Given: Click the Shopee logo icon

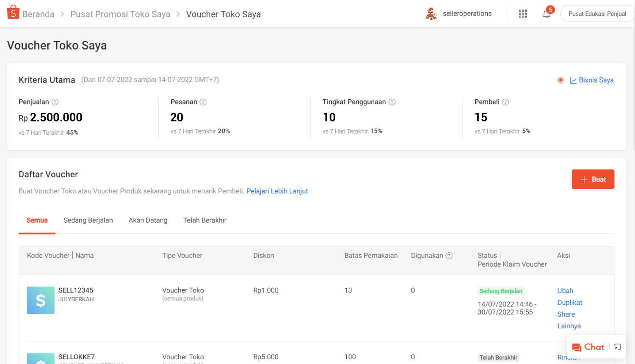Looking at the screenshot, I should coord(13,13).
